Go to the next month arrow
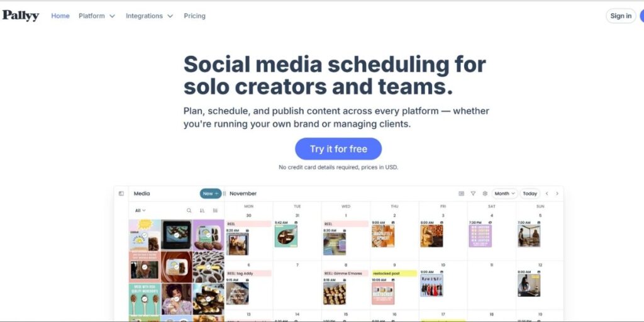644x322 pixels. click(557, 194)
